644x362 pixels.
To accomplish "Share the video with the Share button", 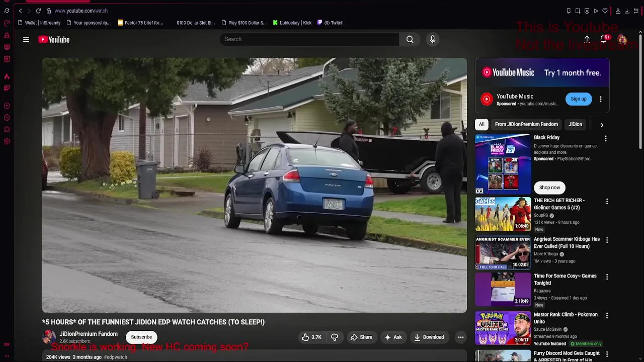I will (361, 337).
